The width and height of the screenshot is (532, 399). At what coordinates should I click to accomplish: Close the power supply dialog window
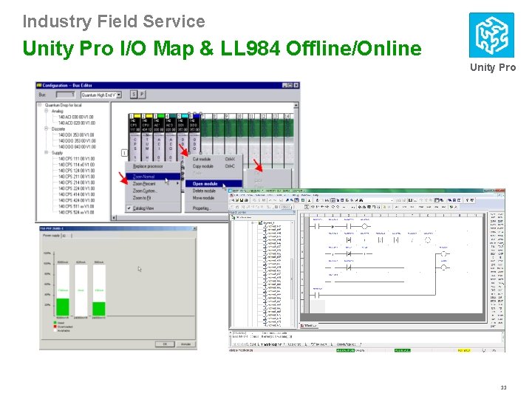coord(194,228)
